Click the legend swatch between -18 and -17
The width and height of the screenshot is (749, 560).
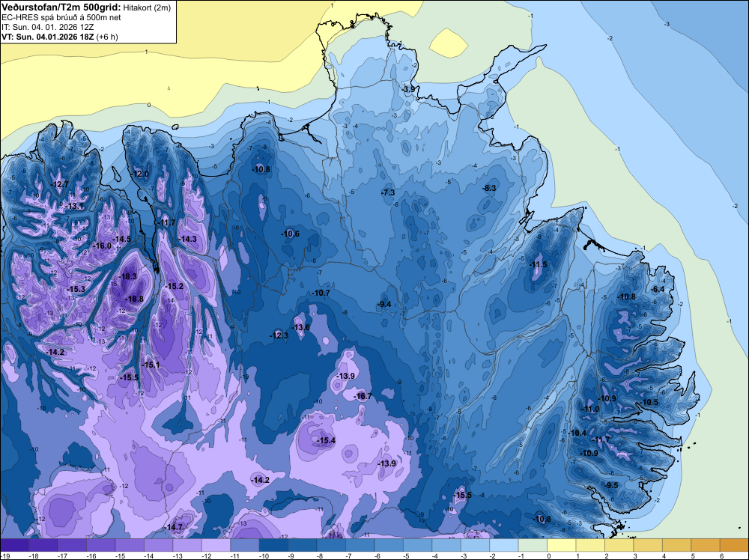point(43,545)
